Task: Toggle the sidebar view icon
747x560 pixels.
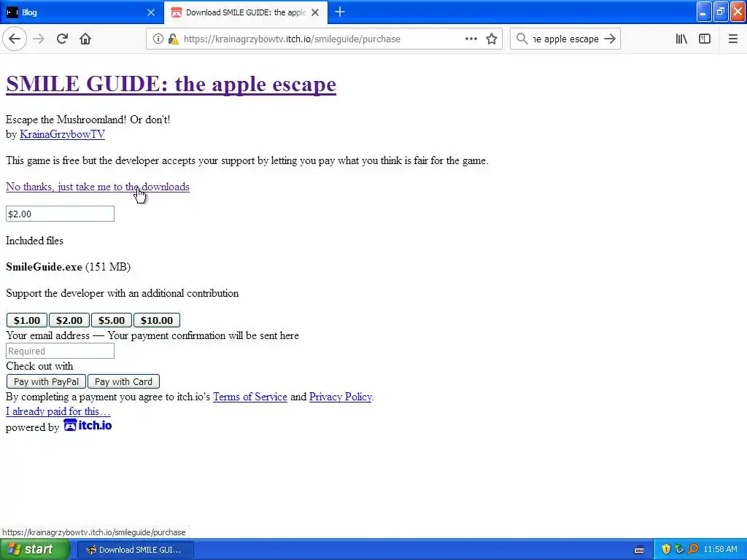Action: (x=705, y=39)
